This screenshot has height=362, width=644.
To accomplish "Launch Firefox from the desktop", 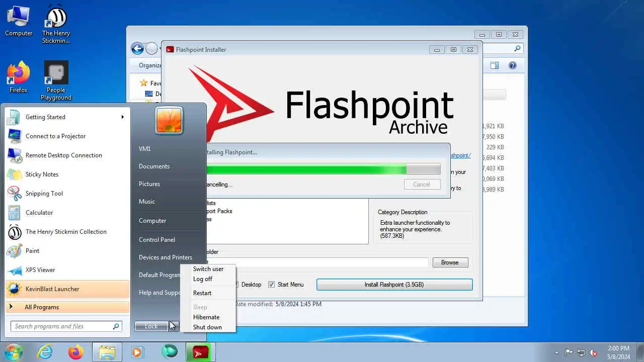I will (19, 77).
